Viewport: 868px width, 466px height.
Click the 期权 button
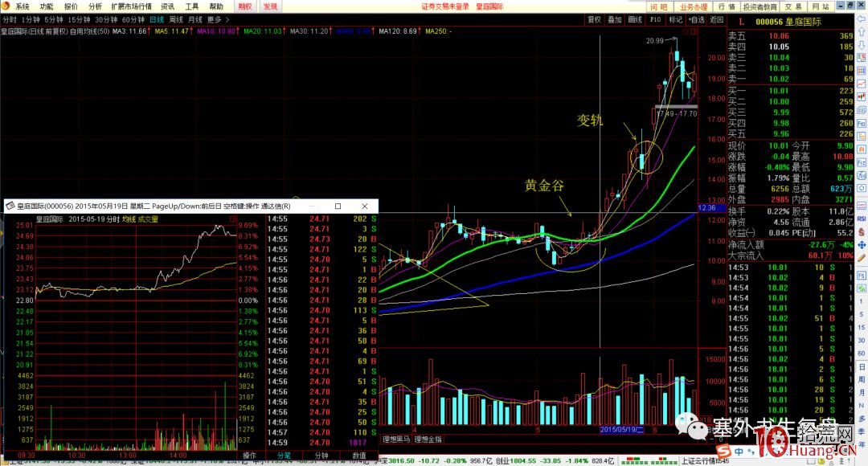(244, 6)
